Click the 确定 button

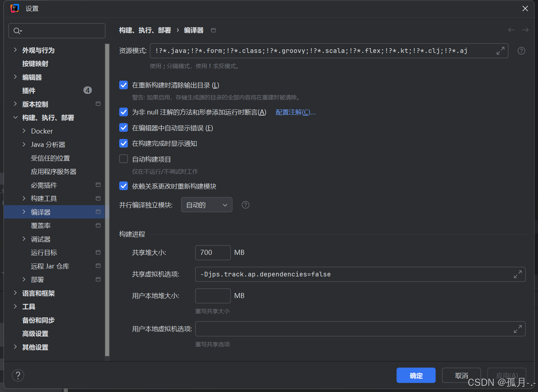416,375
